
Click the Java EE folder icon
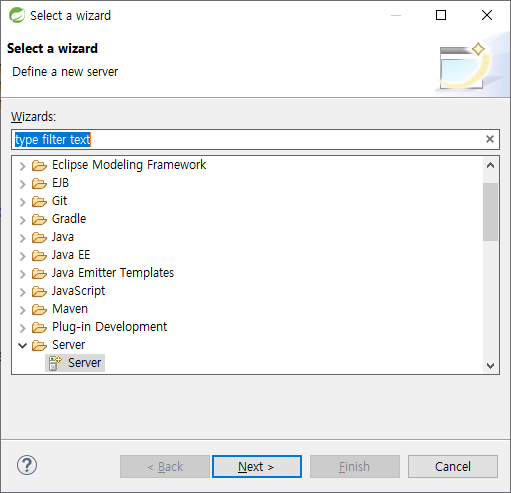39,255
